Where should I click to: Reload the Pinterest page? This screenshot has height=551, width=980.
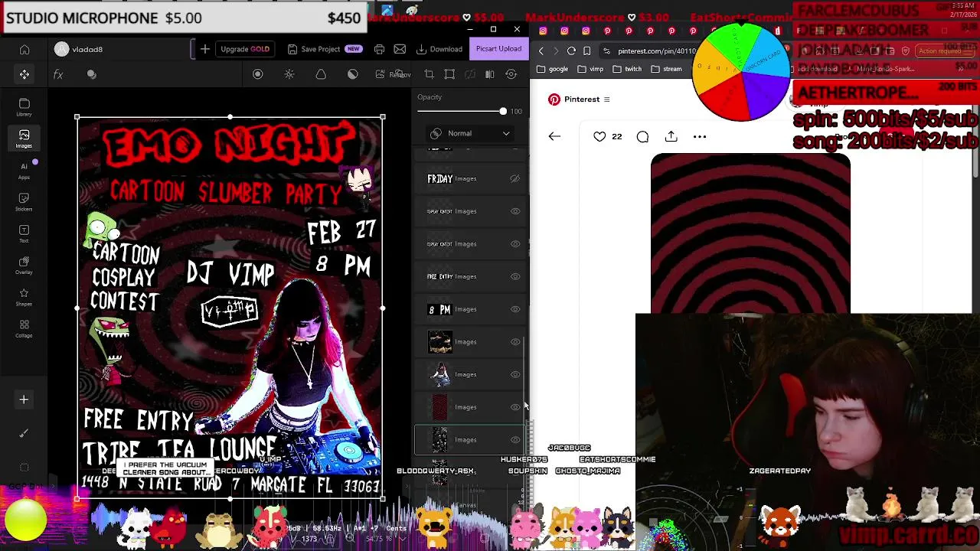tap(571, 51)
